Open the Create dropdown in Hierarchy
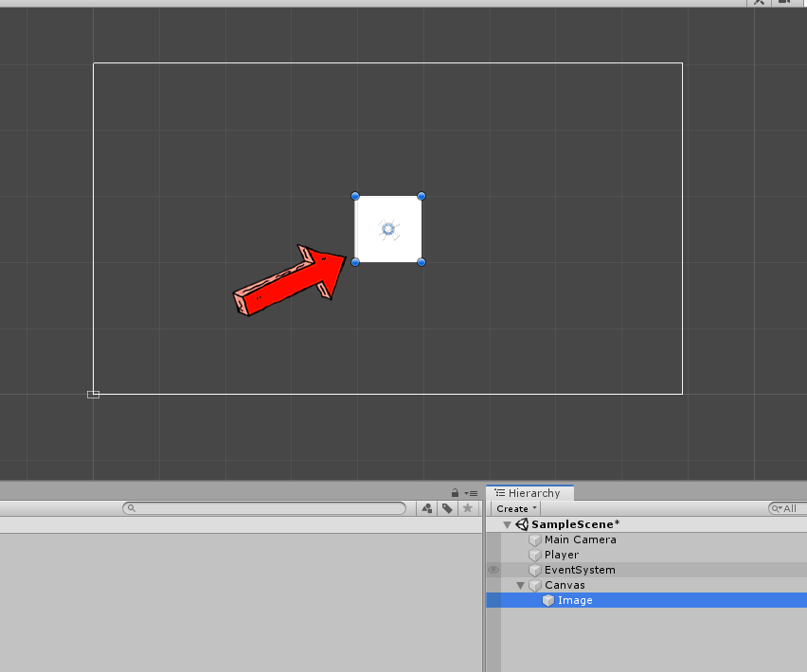The height and width of the screenshot is (672, 807). coord(517,508)
